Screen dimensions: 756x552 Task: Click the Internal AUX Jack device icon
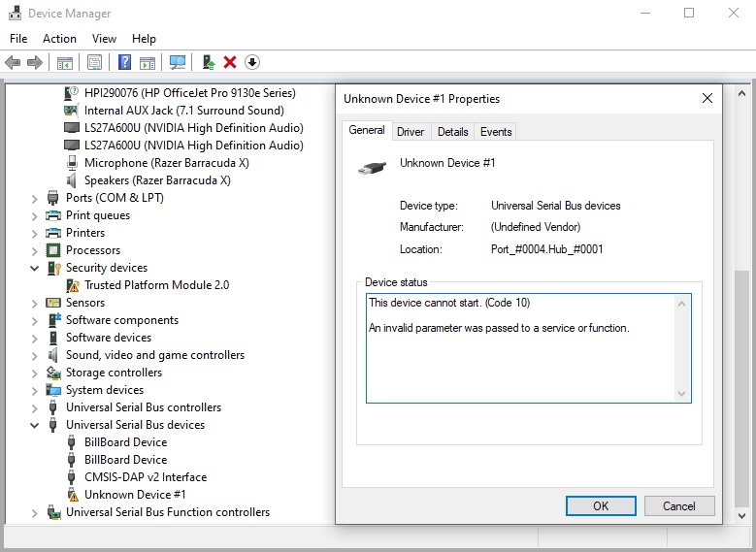[x=72, y=111]
